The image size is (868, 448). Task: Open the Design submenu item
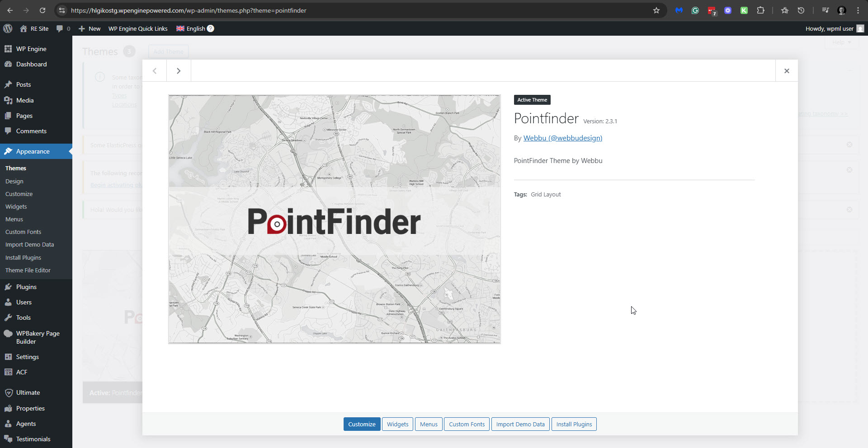point(14,181)
